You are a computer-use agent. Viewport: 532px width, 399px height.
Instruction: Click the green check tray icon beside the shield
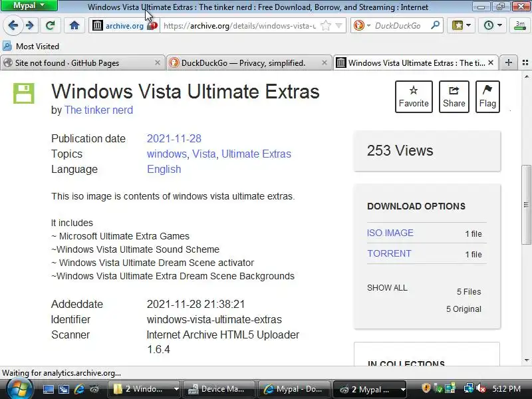pos(439,388)
